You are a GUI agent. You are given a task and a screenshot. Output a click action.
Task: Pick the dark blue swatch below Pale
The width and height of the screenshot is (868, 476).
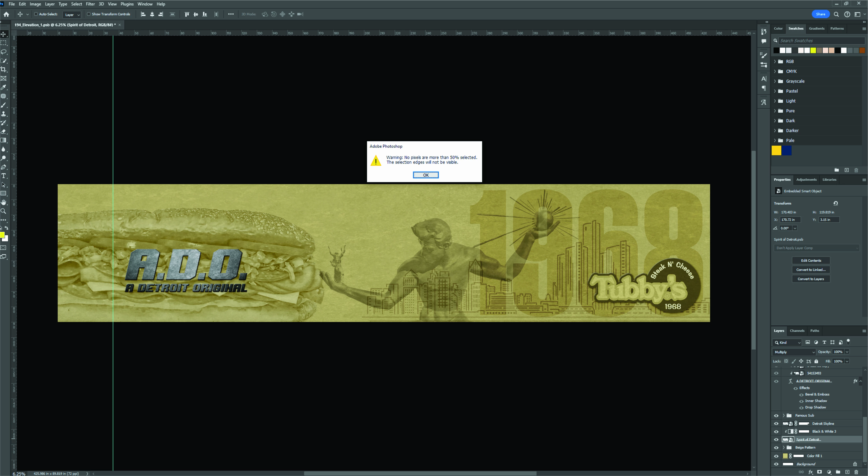[787, 151]
